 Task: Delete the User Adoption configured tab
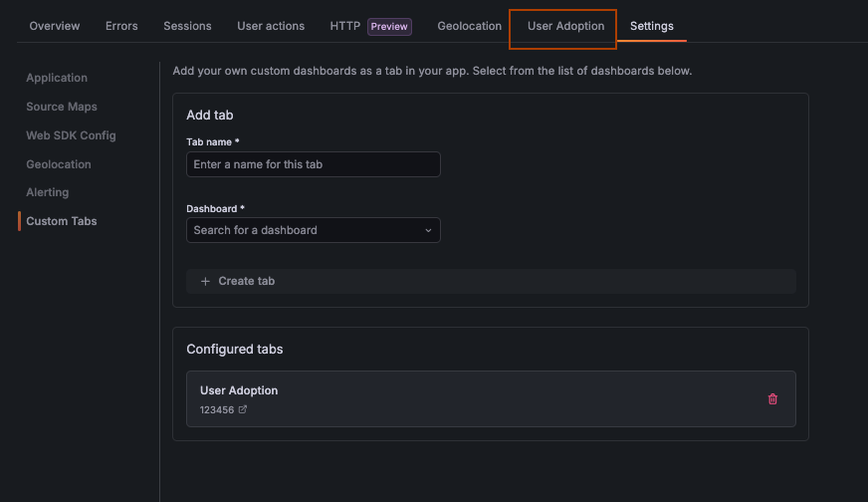tap(772, 399)
